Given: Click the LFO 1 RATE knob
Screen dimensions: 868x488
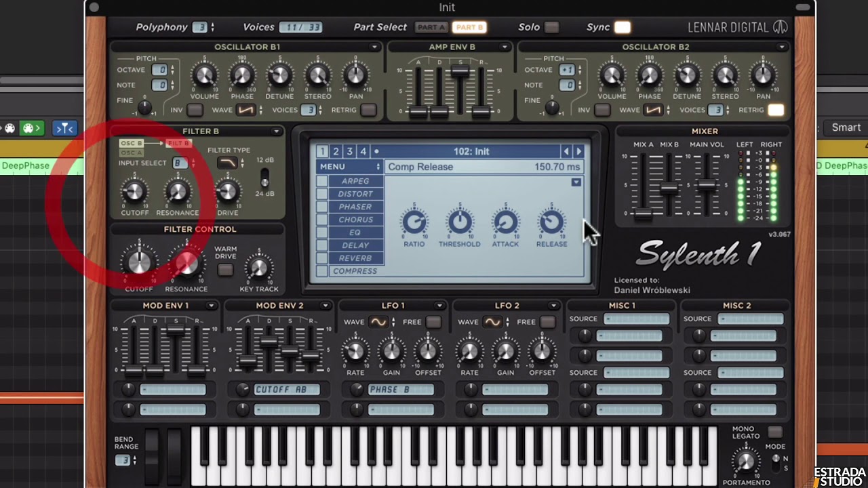Looking at the screenshot, I should click(355, 351).
